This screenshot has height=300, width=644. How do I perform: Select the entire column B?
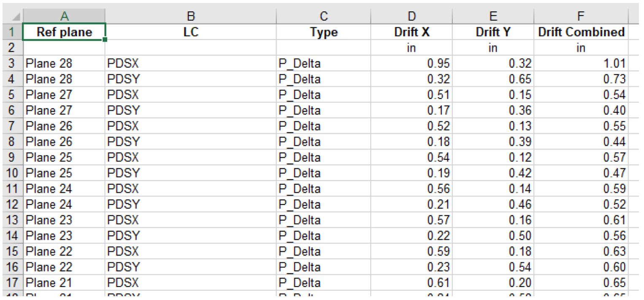pos(191,16)
